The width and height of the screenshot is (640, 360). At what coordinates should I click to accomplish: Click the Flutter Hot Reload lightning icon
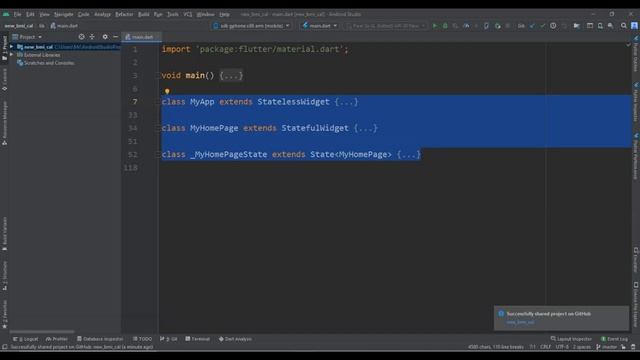[x=476, y=26]
